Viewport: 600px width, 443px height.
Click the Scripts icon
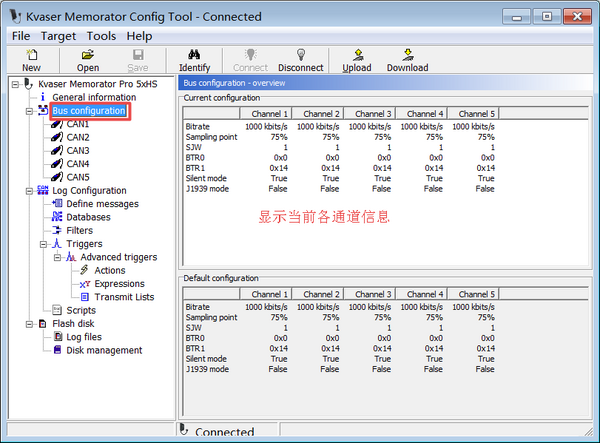click(57, 310)
